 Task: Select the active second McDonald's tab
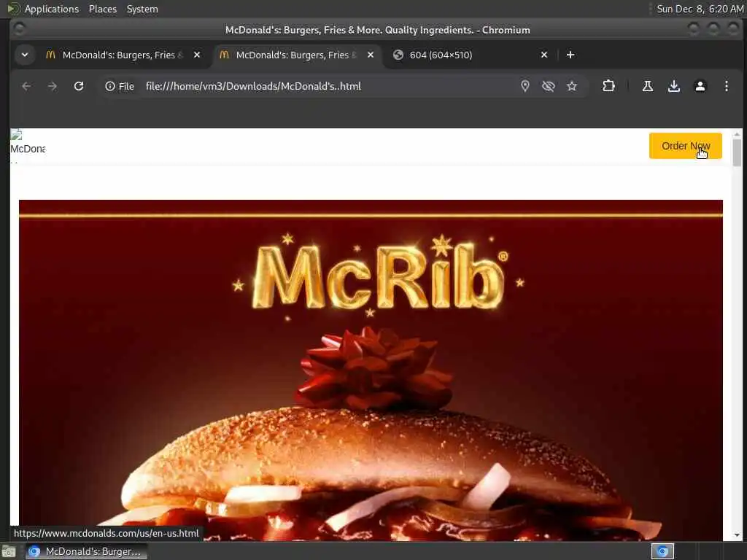click(296, 55)
